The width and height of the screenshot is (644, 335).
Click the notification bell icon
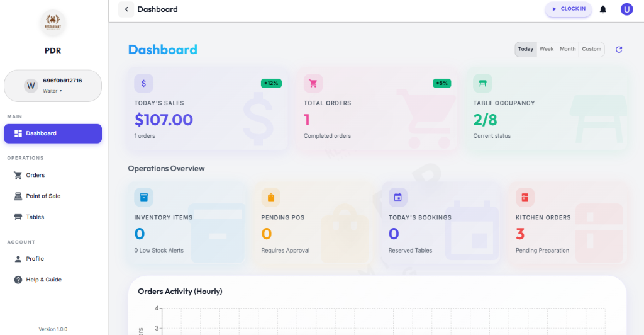603,9
